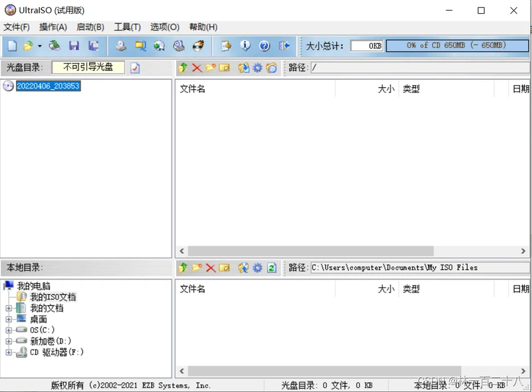Click the Compress ISO disc icon

click(x=160, y=45)
